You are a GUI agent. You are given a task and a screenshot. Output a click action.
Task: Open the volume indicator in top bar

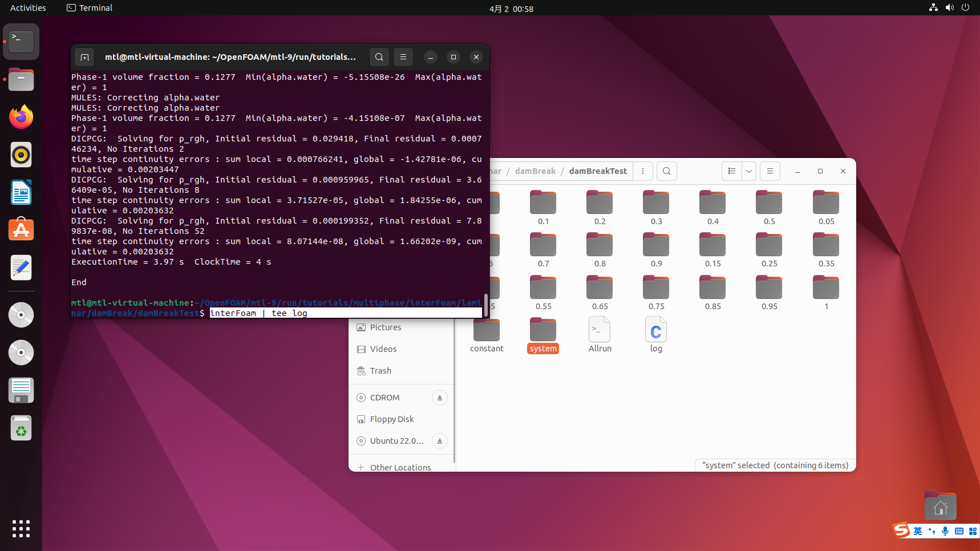[x=949, y=7]
